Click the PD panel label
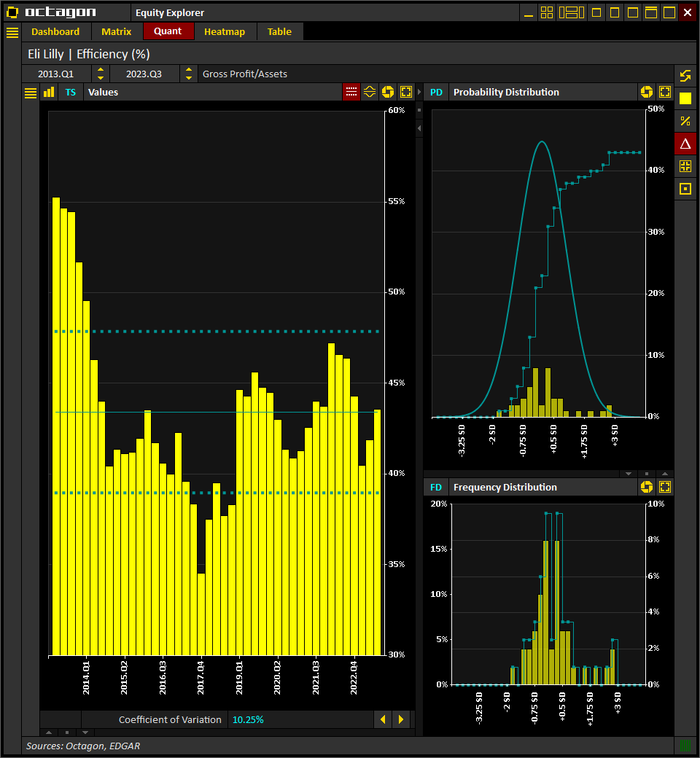The width and height of the screenshot is (700, 758). [436, 93]
